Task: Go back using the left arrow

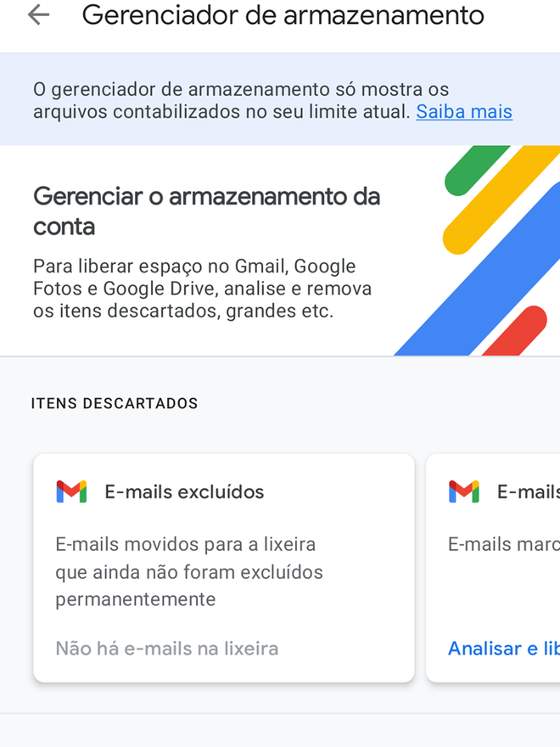Action: coord(38,15)
